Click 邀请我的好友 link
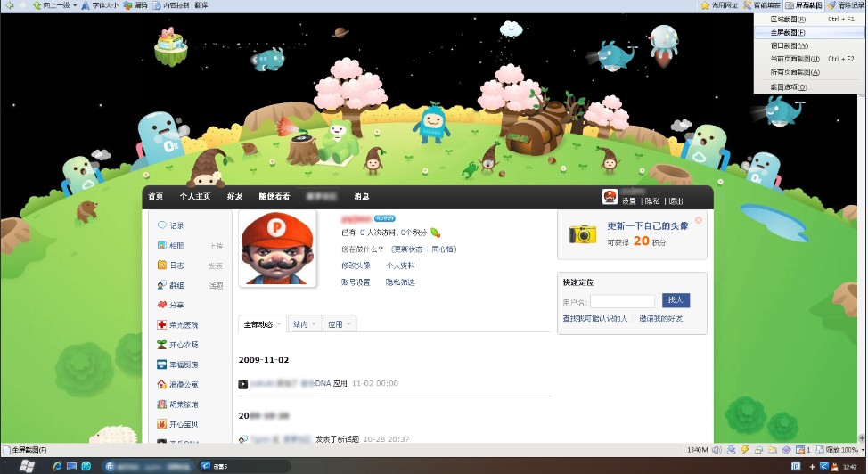This screenshot has width=868, height=474. (661, 318)
